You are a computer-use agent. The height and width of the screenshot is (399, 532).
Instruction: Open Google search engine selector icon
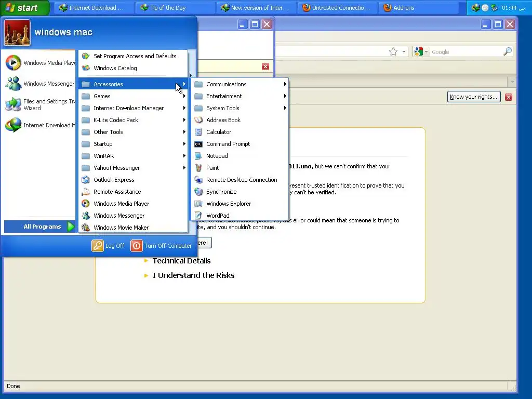(421, 51)
